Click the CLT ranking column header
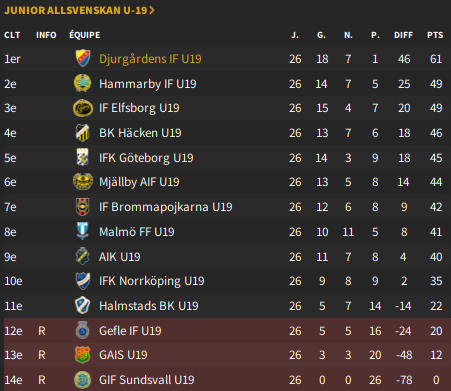Viewport: 451px width, 391px height. coord(12,35)
